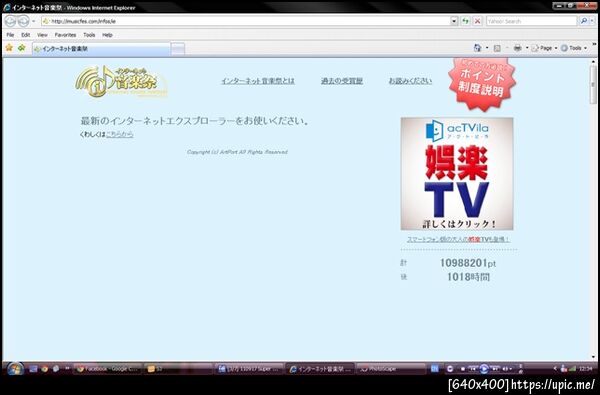
Task: Click the browser Back arrow button
Action: (11, 21)
